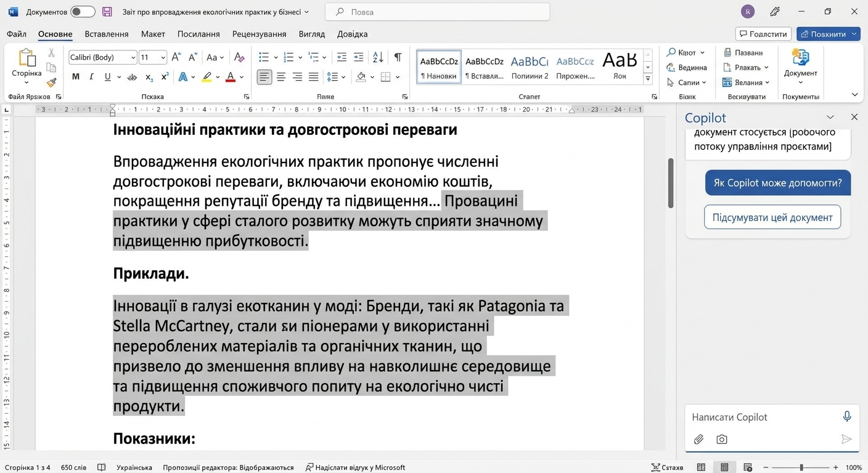
Task: Click the Paste clipboard icon
Action: (x=27, y=58)
